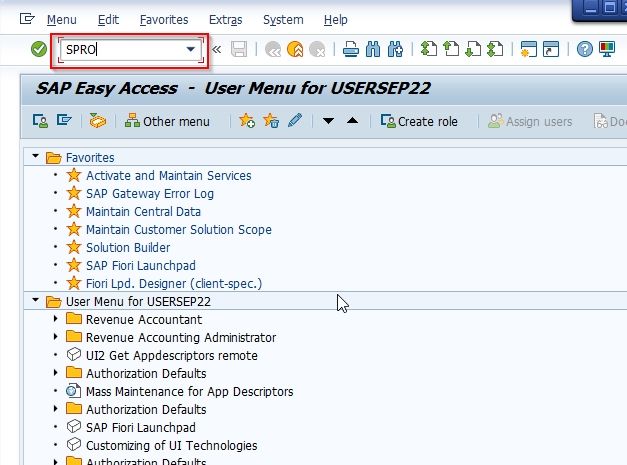627x465 pixels.
Task: Open the System menu
Action: [x=283, y=20]
